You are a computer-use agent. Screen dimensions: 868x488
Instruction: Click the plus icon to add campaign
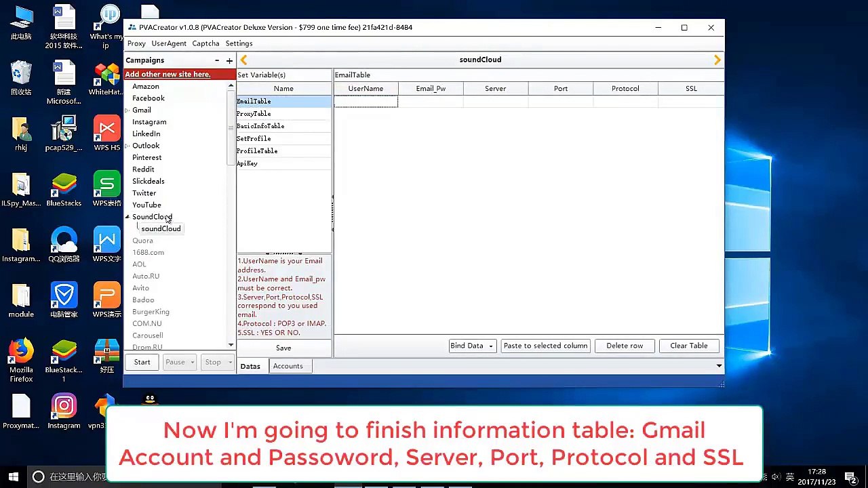click(229, 60)
